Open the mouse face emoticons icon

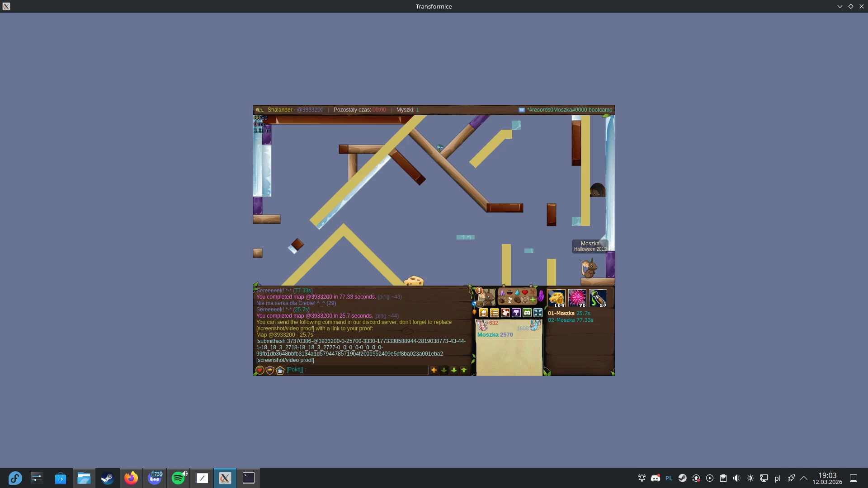[525, 300]
